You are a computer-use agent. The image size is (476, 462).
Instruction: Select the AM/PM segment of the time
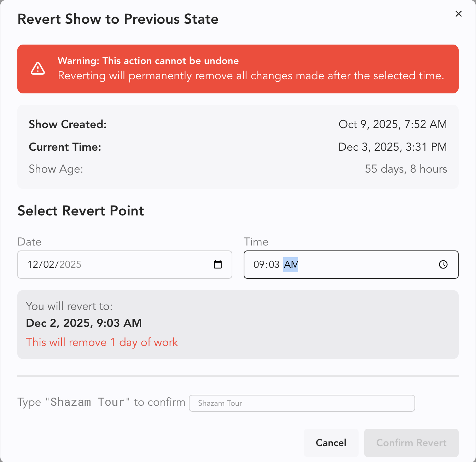pyautogui.click(x=291, y=265)
